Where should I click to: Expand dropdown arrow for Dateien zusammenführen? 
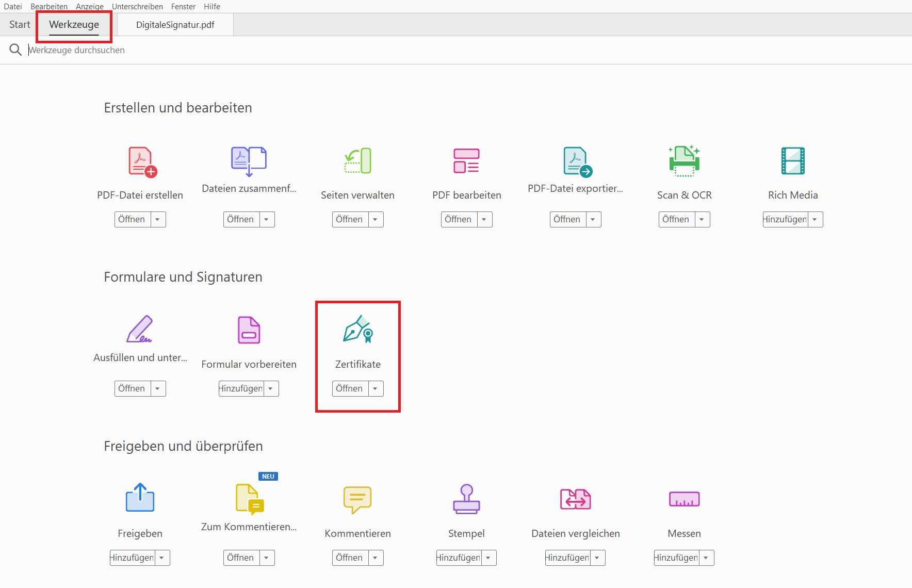click(x=267, y=219)
